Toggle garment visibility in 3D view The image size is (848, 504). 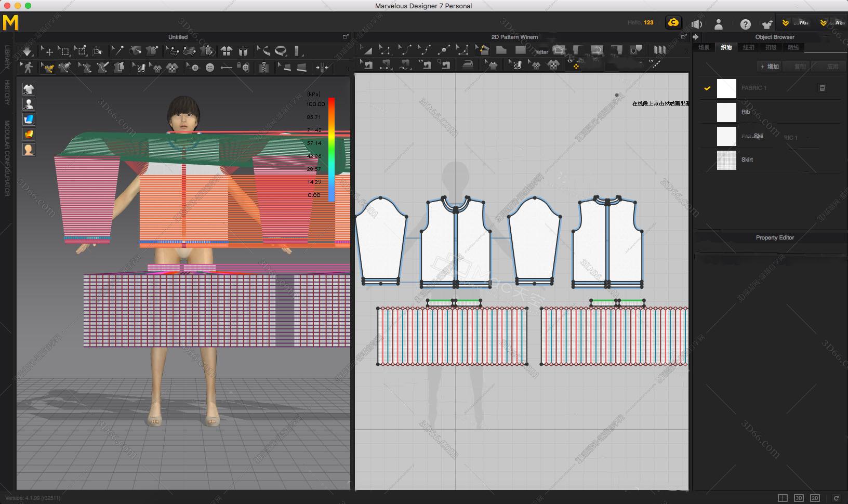29,89
